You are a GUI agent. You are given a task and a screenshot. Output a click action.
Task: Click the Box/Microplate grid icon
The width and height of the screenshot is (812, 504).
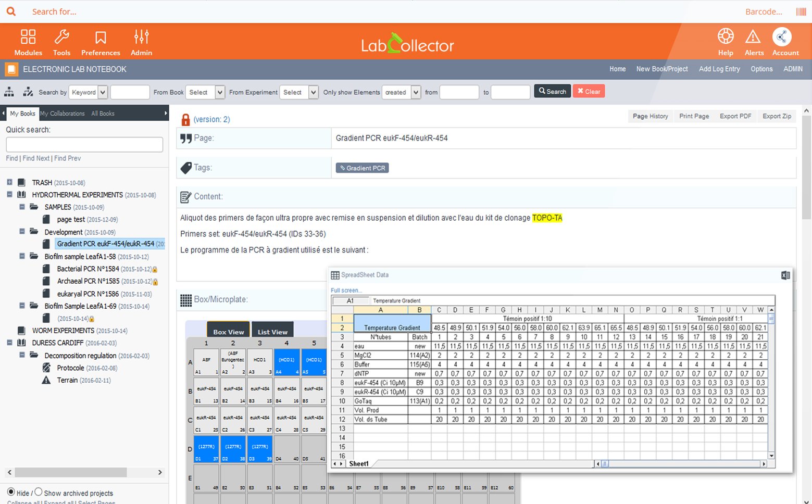point(186,300)
